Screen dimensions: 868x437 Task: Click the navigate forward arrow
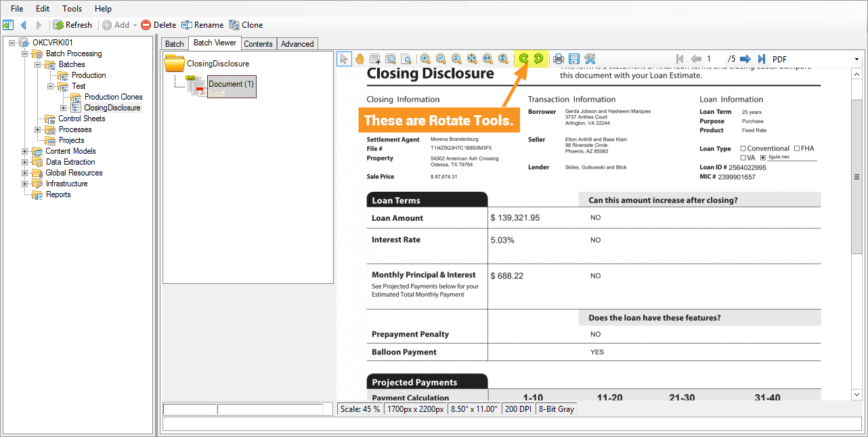click(x=39, y=25)
